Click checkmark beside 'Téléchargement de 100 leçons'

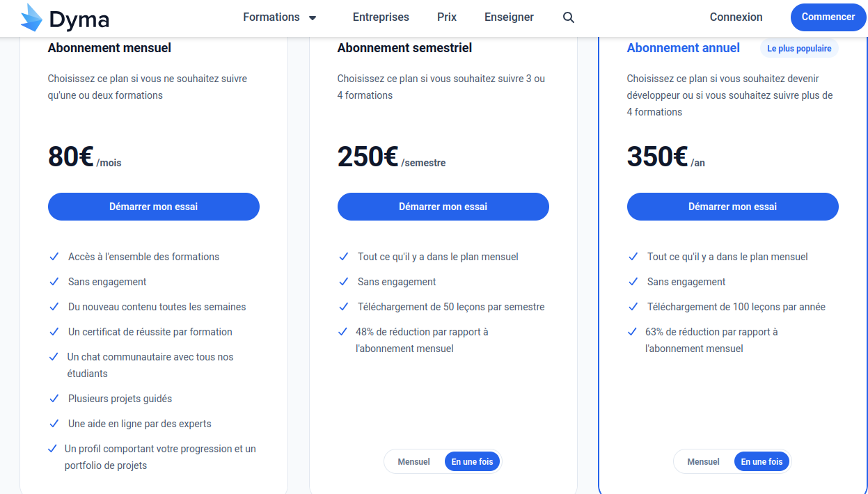coord(633,307)
